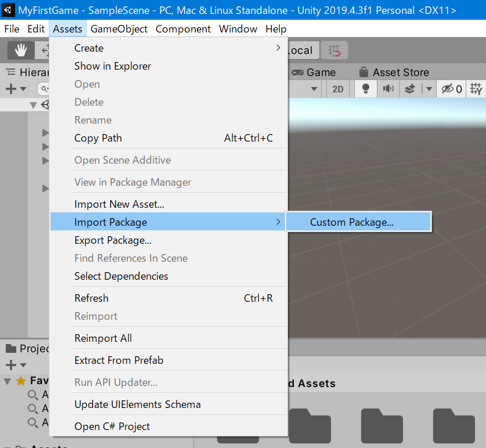The image size is (486, 448).
Task: Select the Hand tool in the toolbar
Action: coord(21,50)
